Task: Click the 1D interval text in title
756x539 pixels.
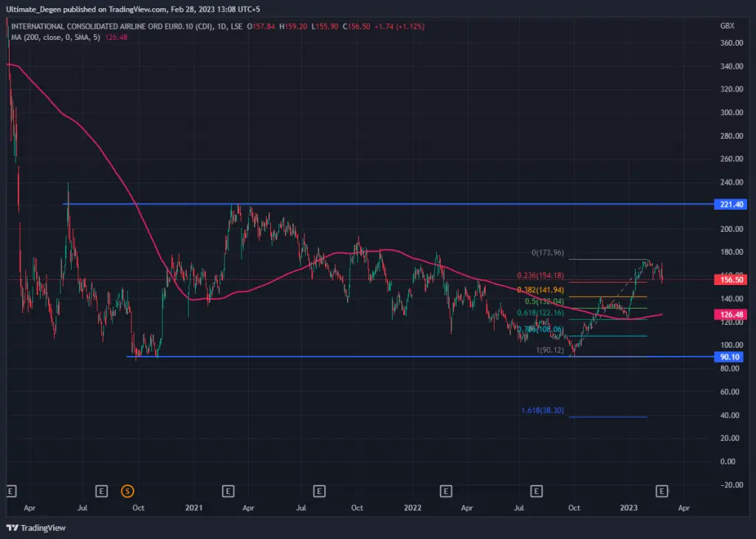Action: click(221, 27)
